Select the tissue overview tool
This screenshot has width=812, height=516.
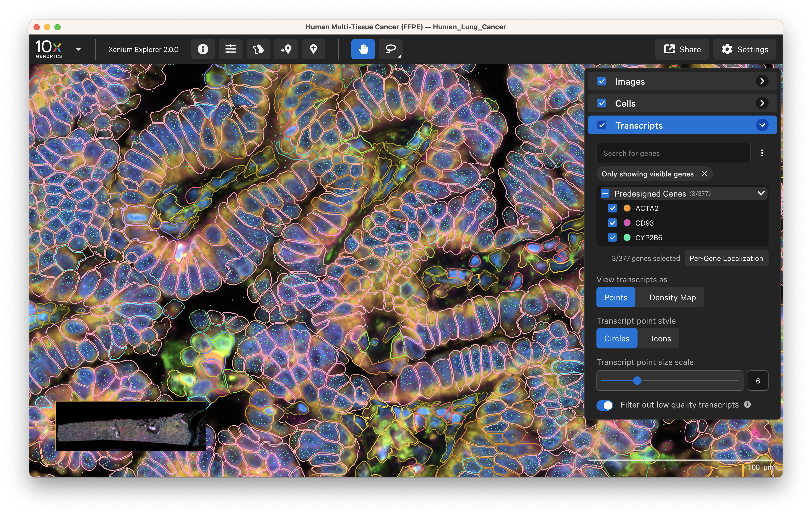pyautogui.click(x=258, y=49)
